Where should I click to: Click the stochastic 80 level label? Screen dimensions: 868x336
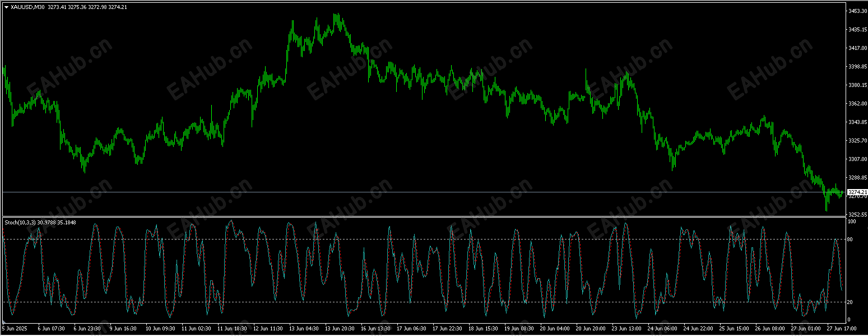tap(851, 240)
